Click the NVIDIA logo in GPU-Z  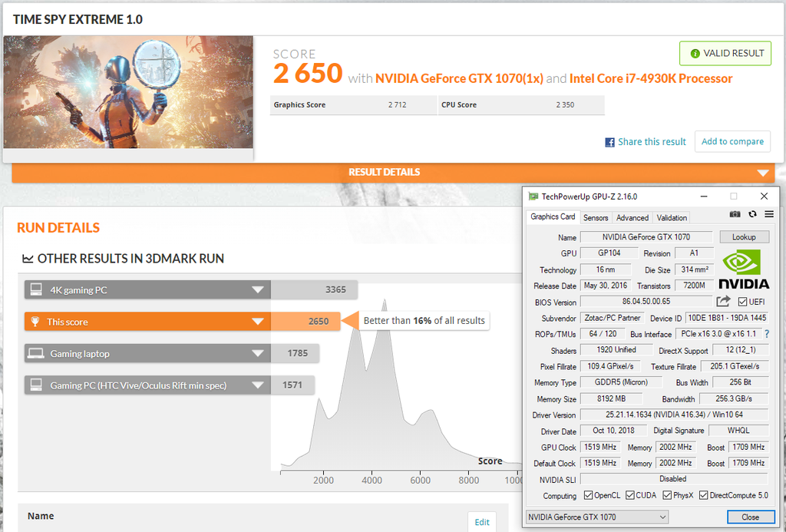pyautogui.click(x=744, y=269)
